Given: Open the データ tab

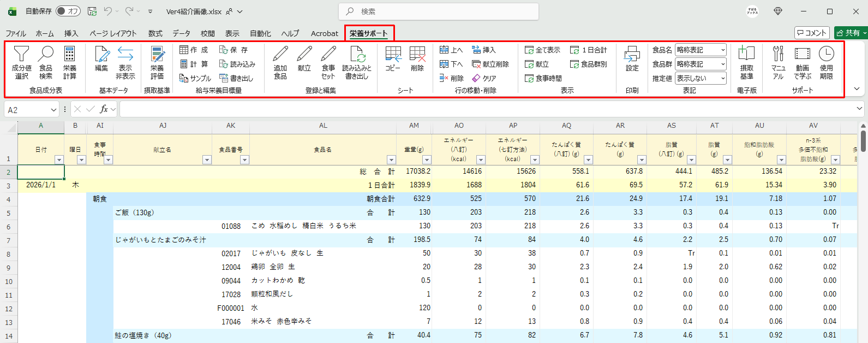Looking at the screenshot, I should tap(182, 33).
